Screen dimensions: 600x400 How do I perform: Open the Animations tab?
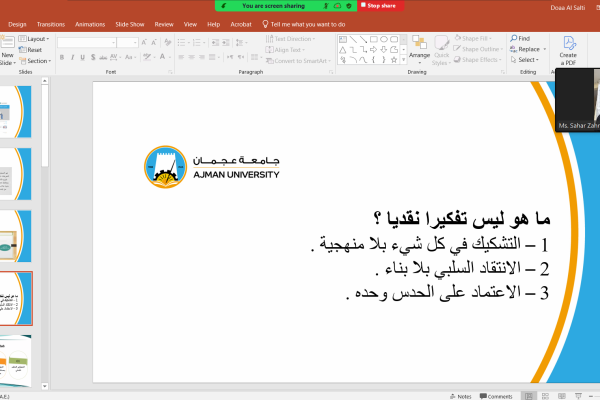pyautogui.click(x=90, y=24)
